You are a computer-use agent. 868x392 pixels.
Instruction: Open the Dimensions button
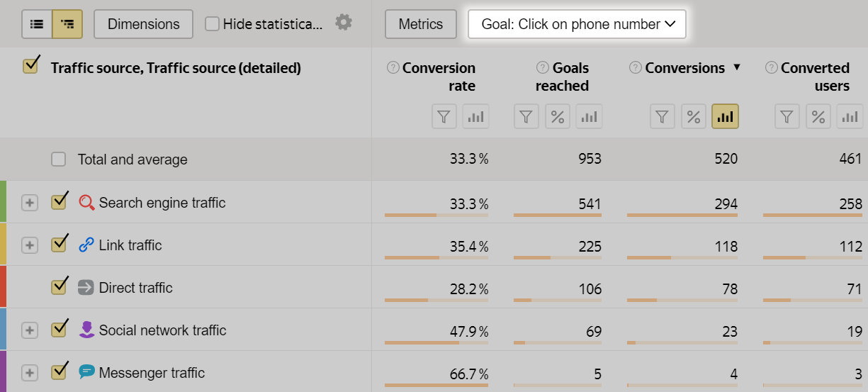click(x=143, y=24)
